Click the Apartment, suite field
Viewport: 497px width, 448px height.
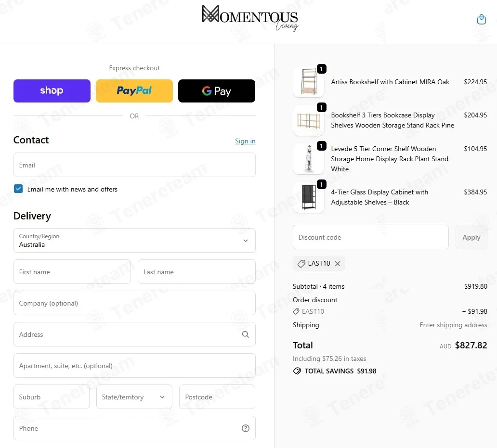pyautogui.click(x=134, y=366)
